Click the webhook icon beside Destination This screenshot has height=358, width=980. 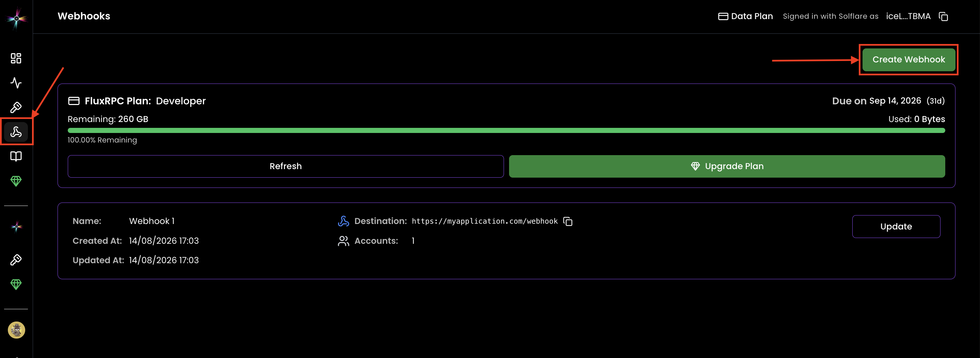tap(344, 221)
